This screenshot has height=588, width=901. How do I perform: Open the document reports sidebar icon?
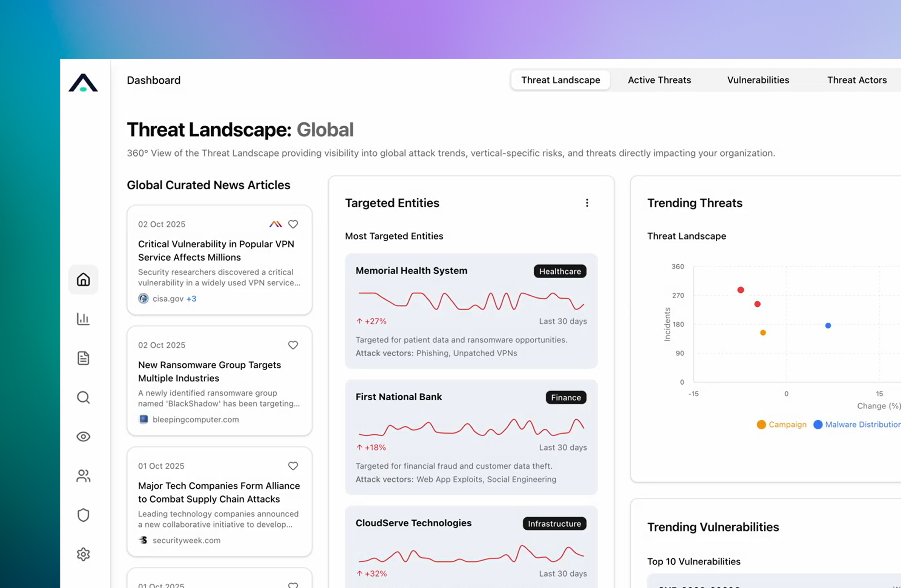pyautogui.click(x=83, y=358)
